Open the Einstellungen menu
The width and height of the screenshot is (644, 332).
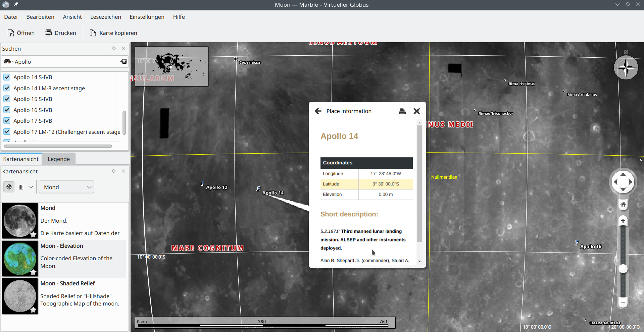tap(147, 17)
